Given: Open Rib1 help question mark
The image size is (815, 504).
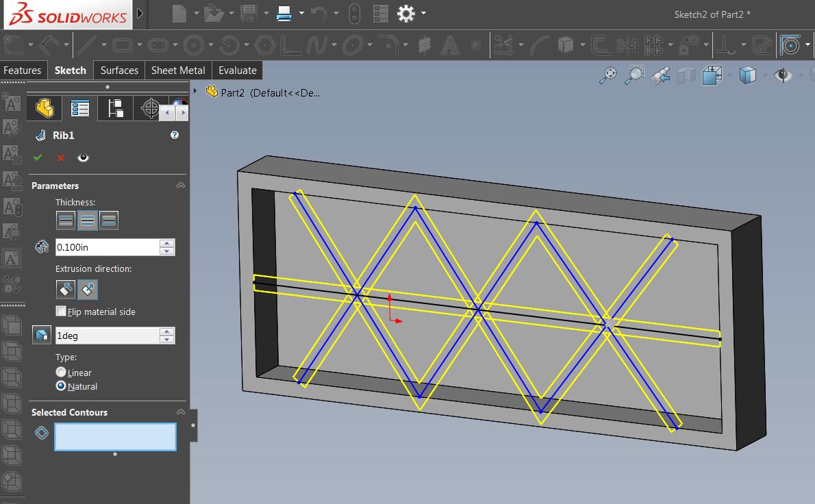Looking at the screenshot, I should click(175, 135).
